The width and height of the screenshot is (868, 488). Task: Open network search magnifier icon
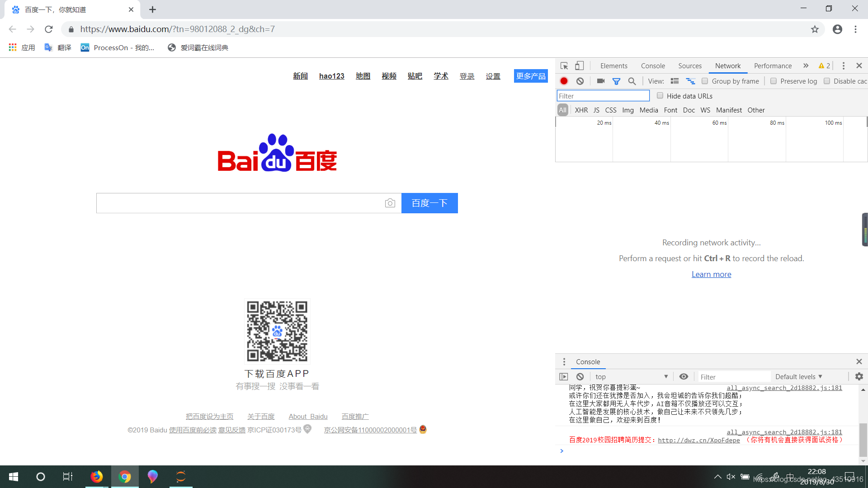coord(632,81)
